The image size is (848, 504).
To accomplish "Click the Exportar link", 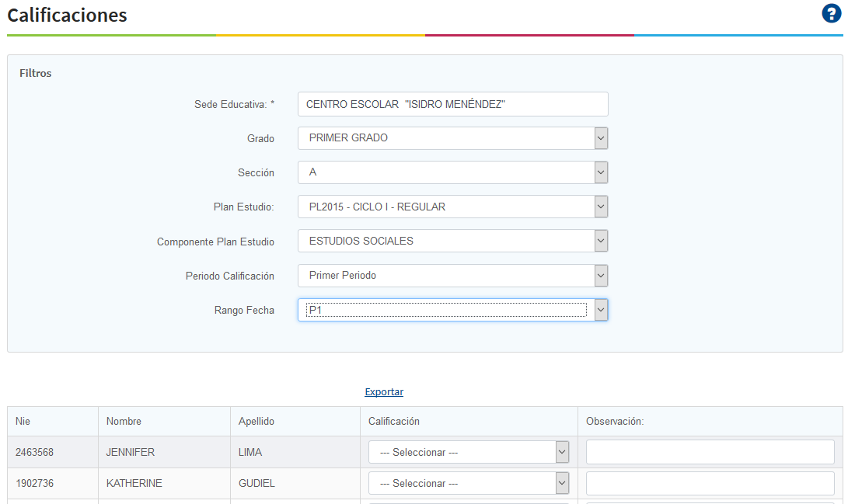I will pyautogui.click(x=384, y=392).
